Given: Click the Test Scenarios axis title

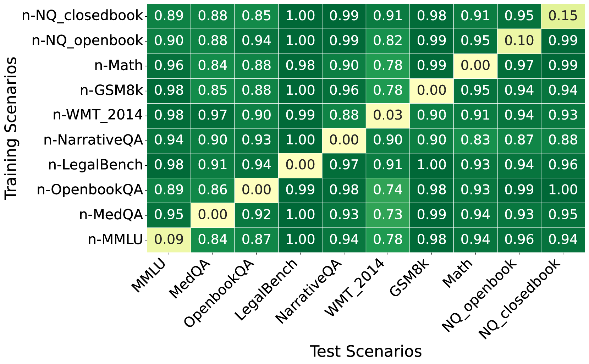Looking at the screenshot, I should tap(365, 351).
